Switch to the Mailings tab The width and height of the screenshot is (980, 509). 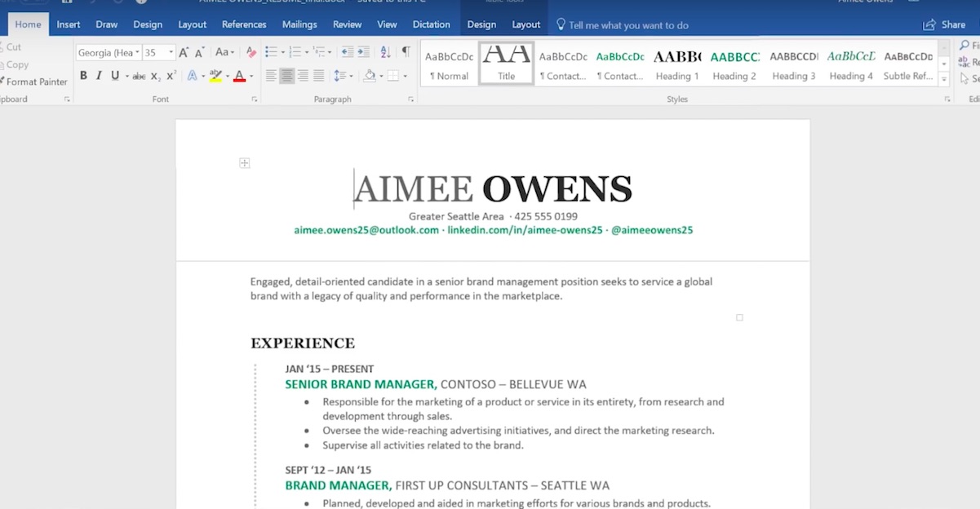(x=299, y=24)
